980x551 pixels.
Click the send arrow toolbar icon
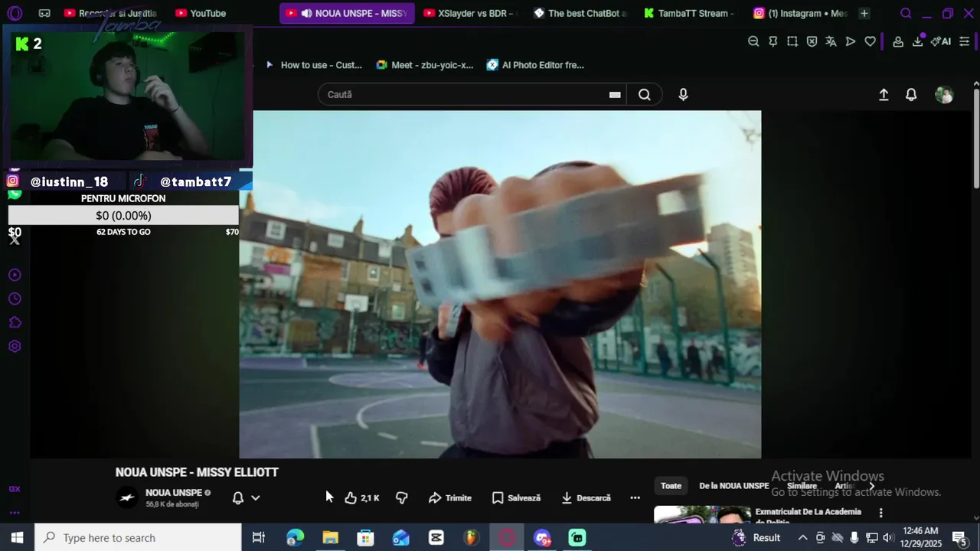851,41
